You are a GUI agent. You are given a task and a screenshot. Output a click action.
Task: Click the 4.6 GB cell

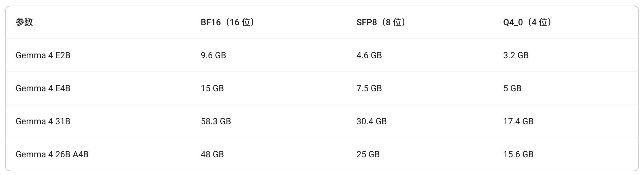point(369,55)
